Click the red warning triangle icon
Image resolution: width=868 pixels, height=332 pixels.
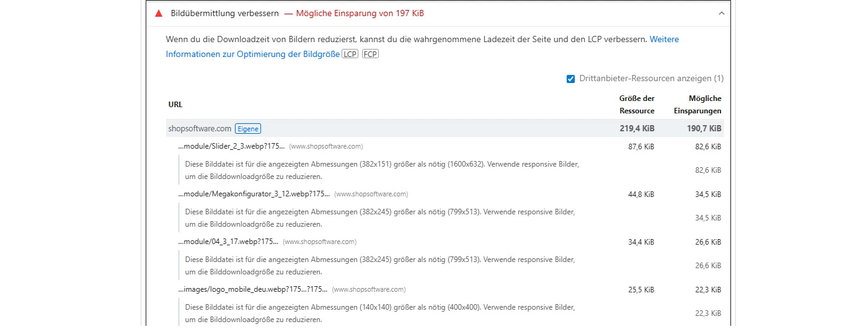(159, 13)
